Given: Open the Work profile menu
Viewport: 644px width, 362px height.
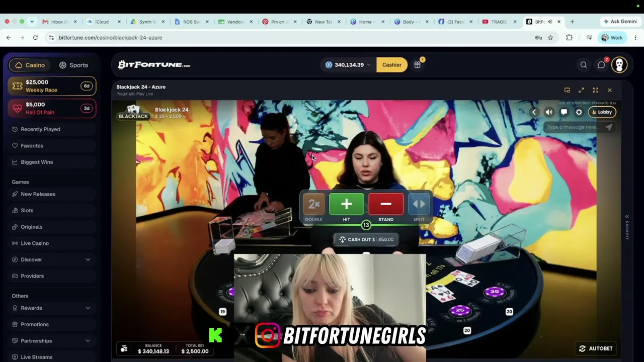Looking at the screenshot, I should pyautogui.click(x=612, y=38).
